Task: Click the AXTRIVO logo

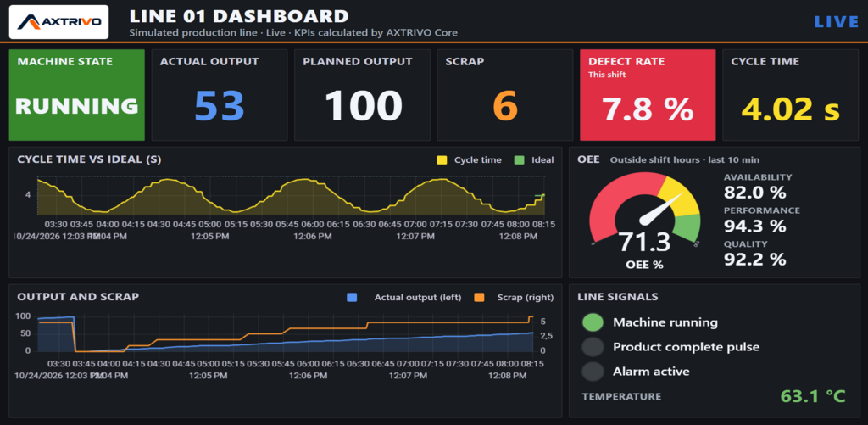Action: pos(59,22)
